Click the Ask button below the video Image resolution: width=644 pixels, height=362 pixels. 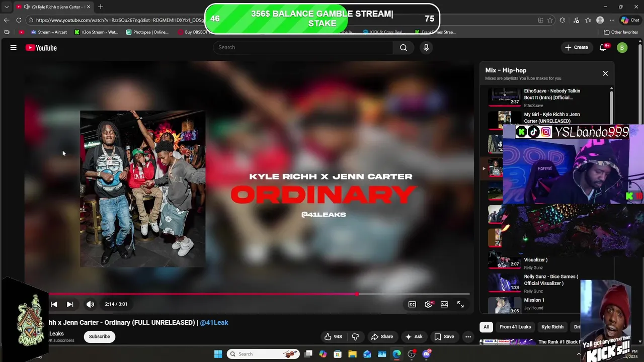pyautogui.click(x=414, y=337)
